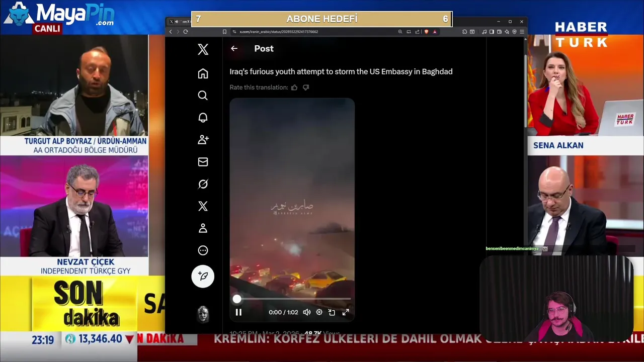This screenshot has width=644, height=362.
Task: Expand the video to fullscreen
Action: pos(346,312)
